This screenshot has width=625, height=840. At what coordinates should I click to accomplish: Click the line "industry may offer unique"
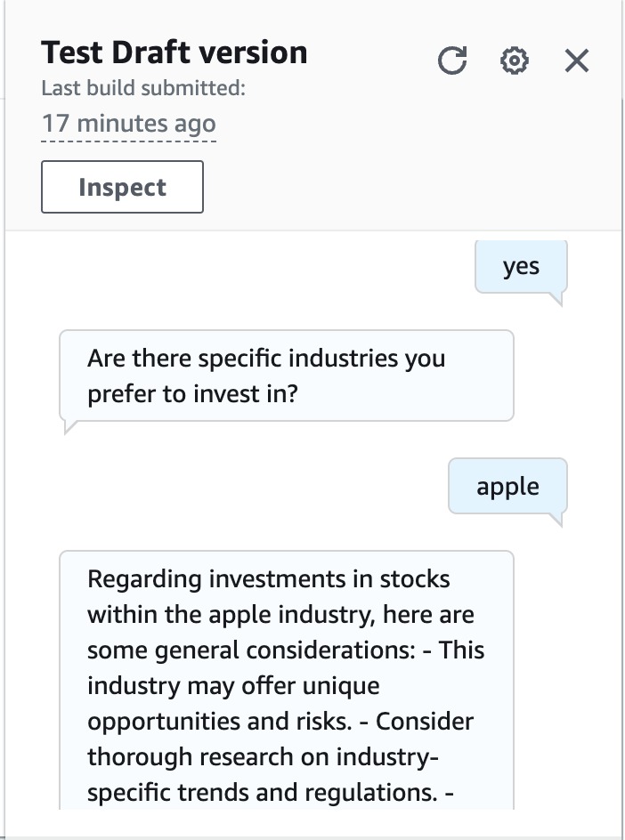[x=233, y=685]
